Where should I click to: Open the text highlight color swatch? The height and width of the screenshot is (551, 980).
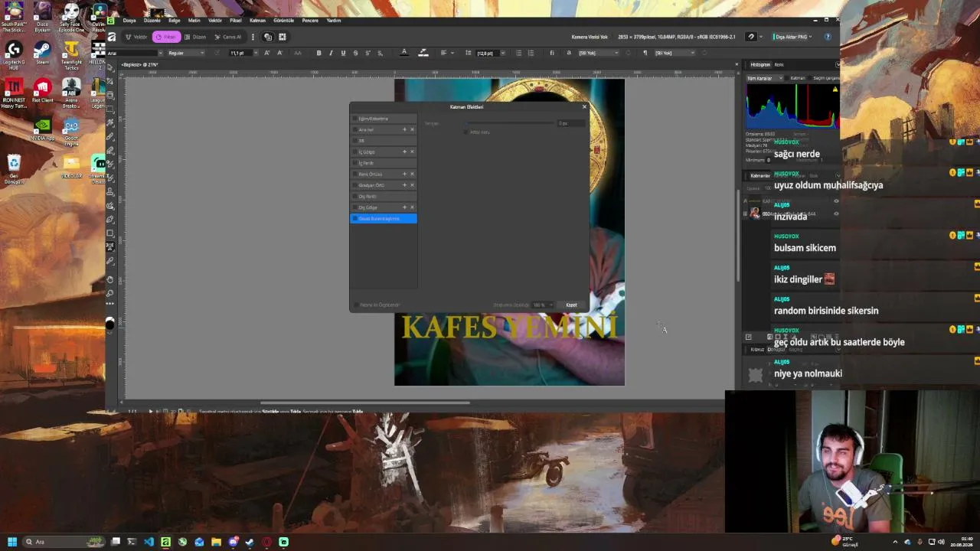pos(423,53)
